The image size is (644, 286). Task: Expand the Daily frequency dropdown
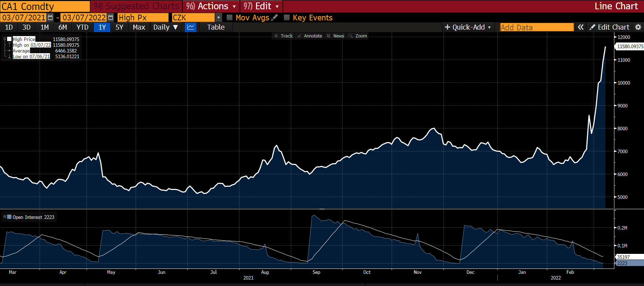click(165, 27)
